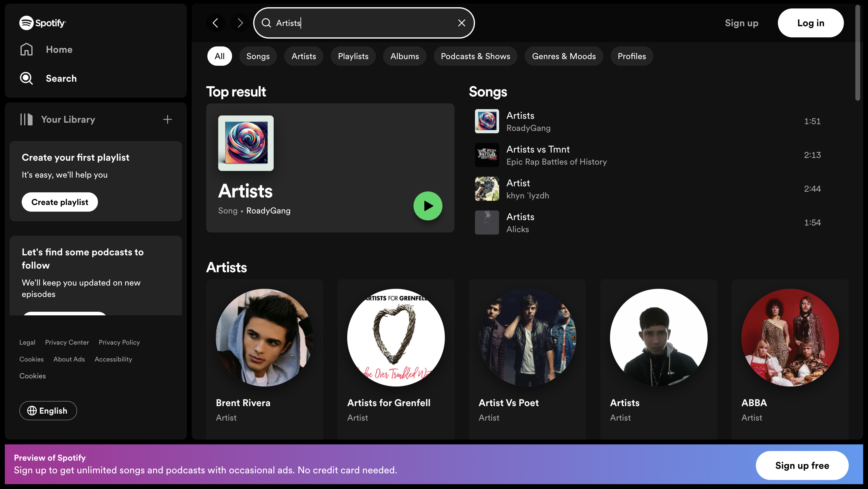
Task: Select the Songs filter chip
Action: tap(258, 56)
